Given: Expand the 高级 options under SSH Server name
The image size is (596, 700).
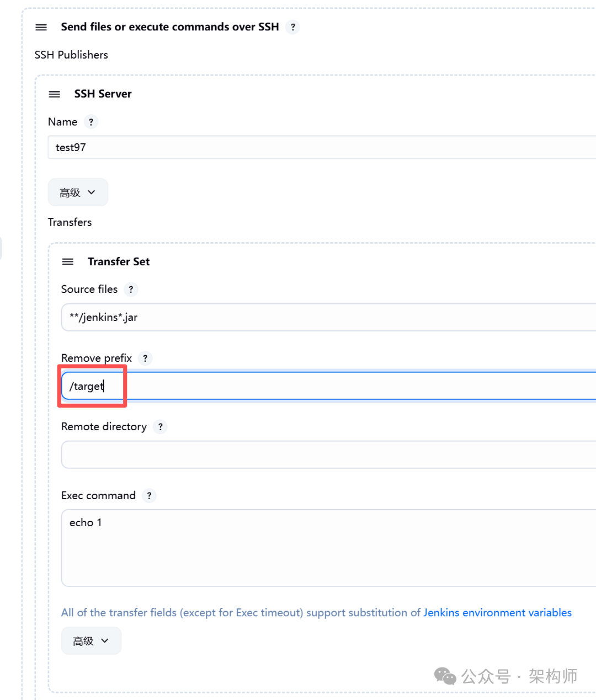Looking at the screenshot, I should pos(78,193).
